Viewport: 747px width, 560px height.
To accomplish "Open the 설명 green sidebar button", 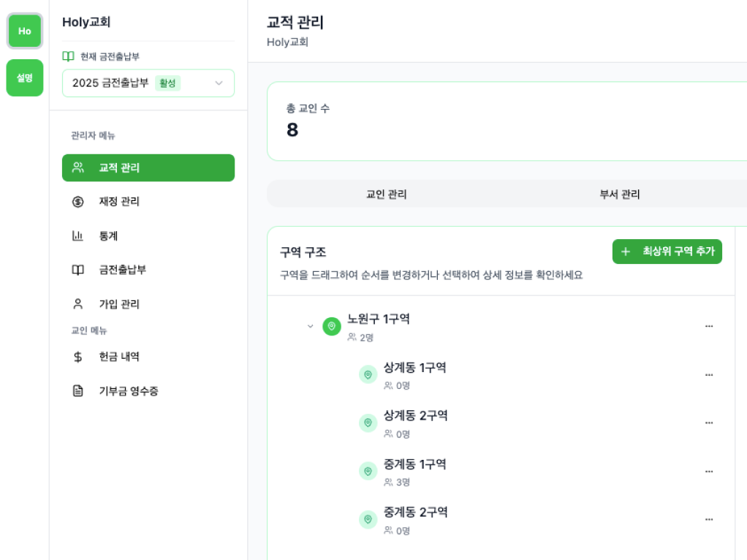I will (x=25, y=77).
